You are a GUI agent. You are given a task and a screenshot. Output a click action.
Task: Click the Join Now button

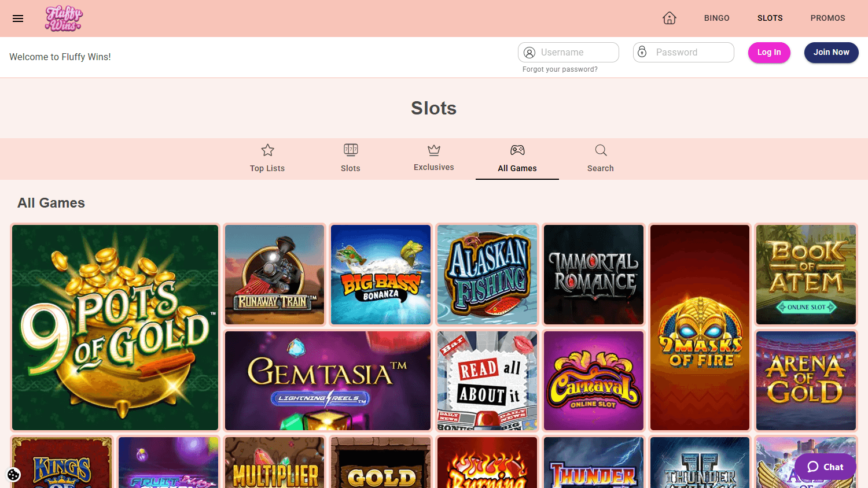[832, 53]
